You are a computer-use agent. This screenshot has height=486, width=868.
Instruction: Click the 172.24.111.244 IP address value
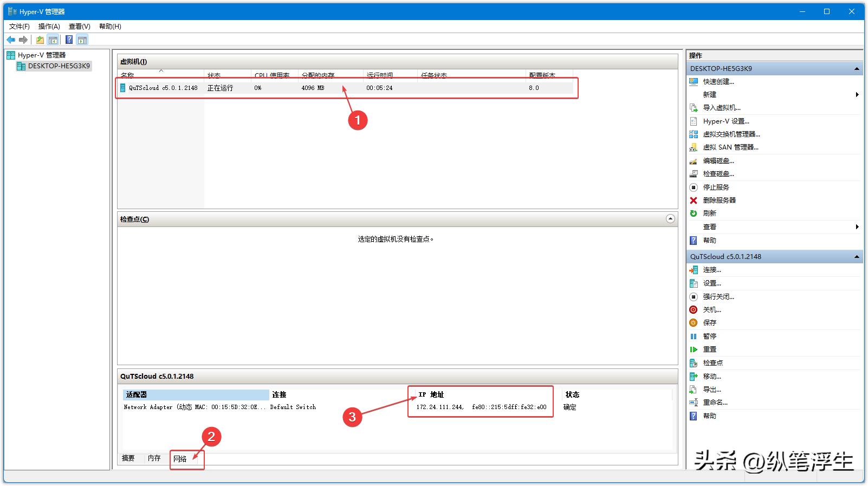point(439,407)
